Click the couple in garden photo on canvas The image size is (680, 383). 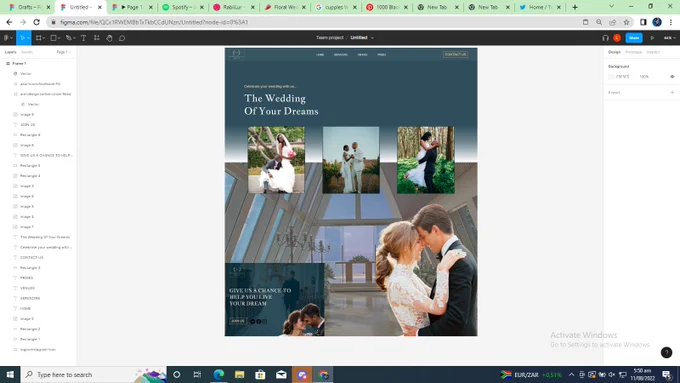276,160
